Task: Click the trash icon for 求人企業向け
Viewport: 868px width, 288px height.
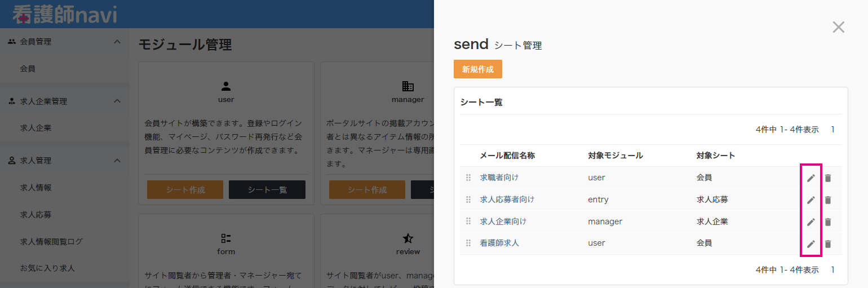Action: coord(827,222)
